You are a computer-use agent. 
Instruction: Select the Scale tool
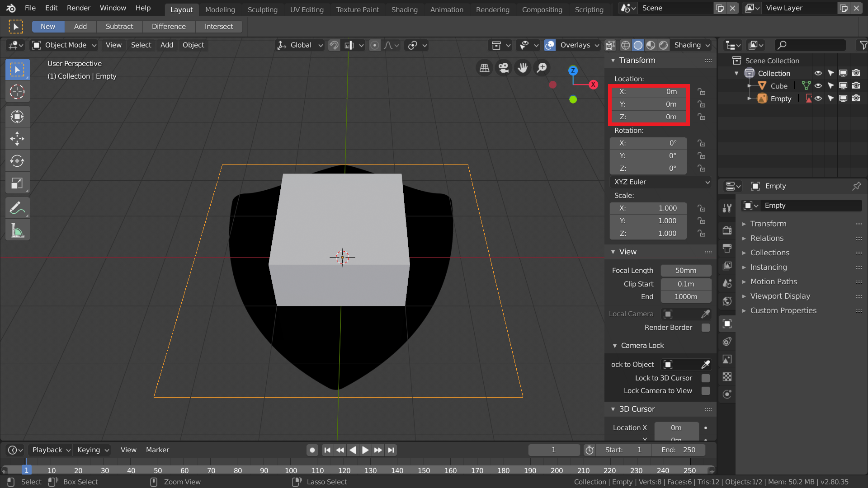click(17, 183)
